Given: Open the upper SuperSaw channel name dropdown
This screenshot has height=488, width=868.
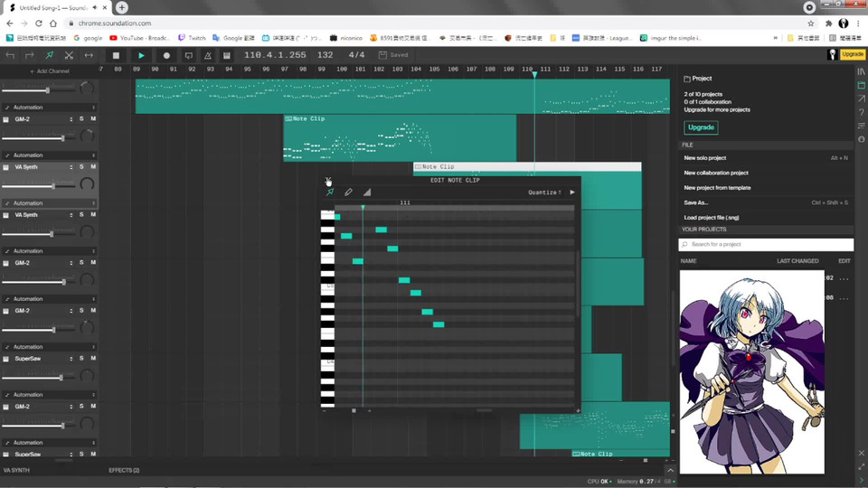Looking at the screenshot, I should 71,359.
